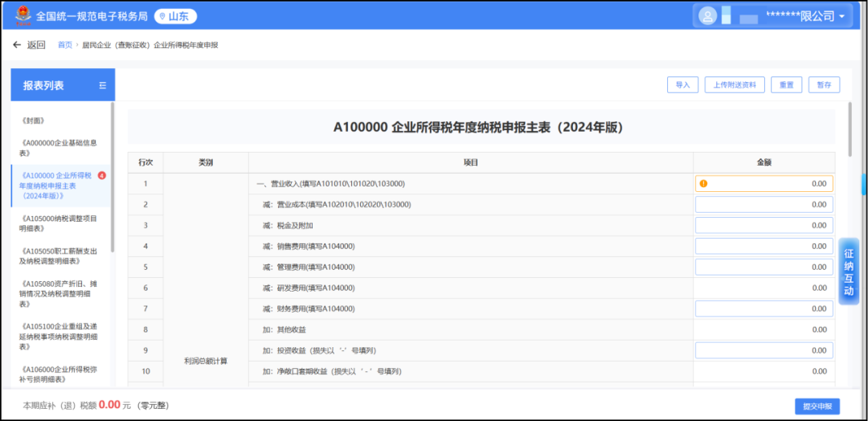Go back with the 返回 link
Screen dimensions: 868x421
pos(36,45)
